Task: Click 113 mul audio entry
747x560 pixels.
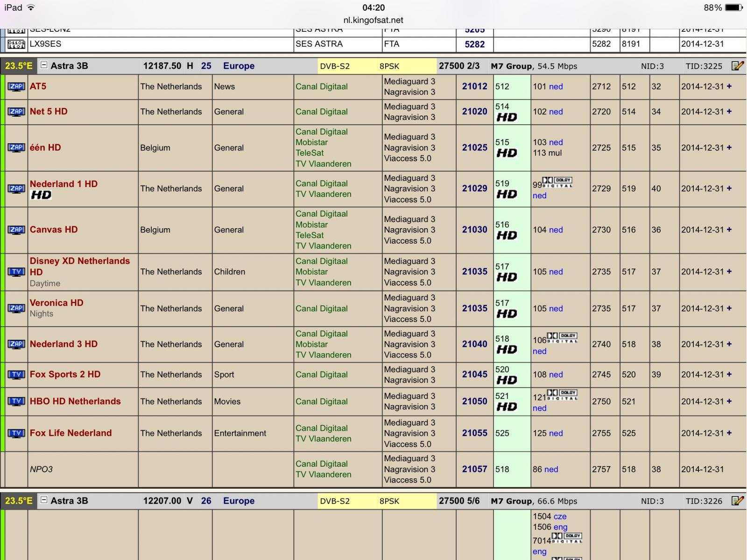Action: [x=547, y=153]
